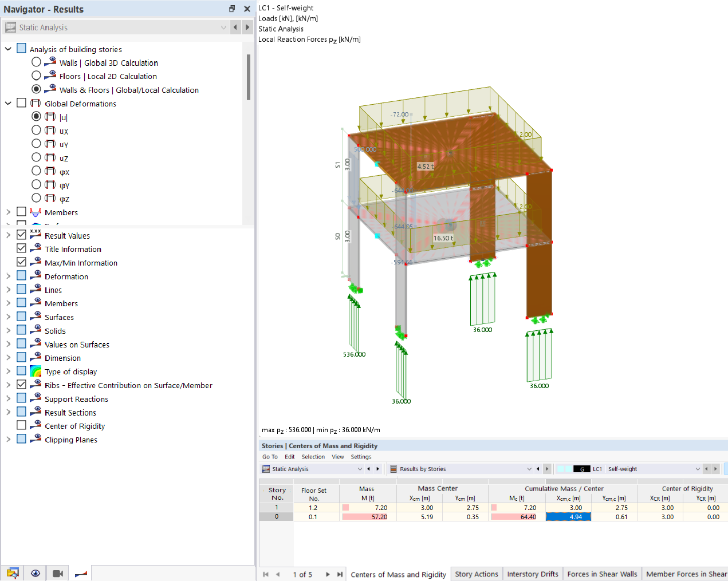Viewport: 728px width, 581px height.
Task: Click the Navigator undock window icon
Action: click(232, 9)
